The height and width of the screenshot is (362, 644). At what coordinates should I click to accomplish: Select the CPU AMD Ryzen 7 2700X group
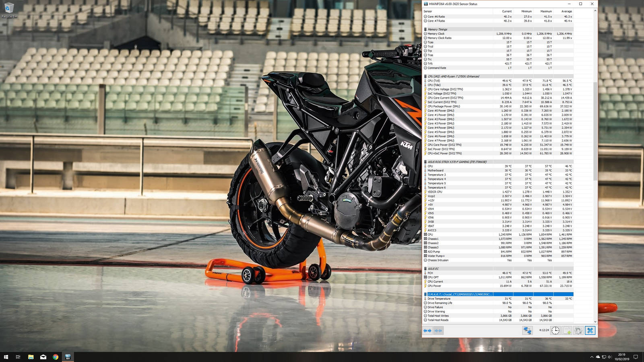(453, 76)
